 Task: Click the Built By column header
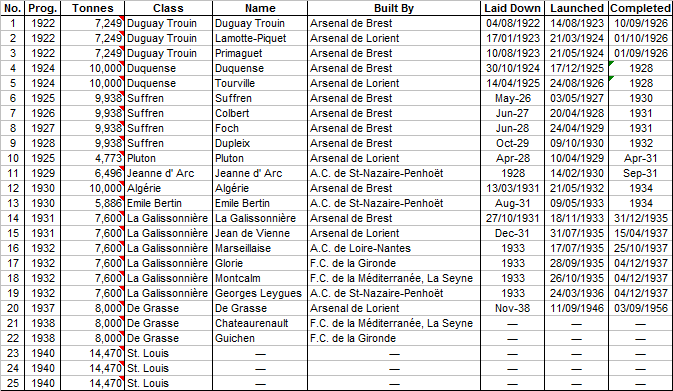[x=394, y=8]
